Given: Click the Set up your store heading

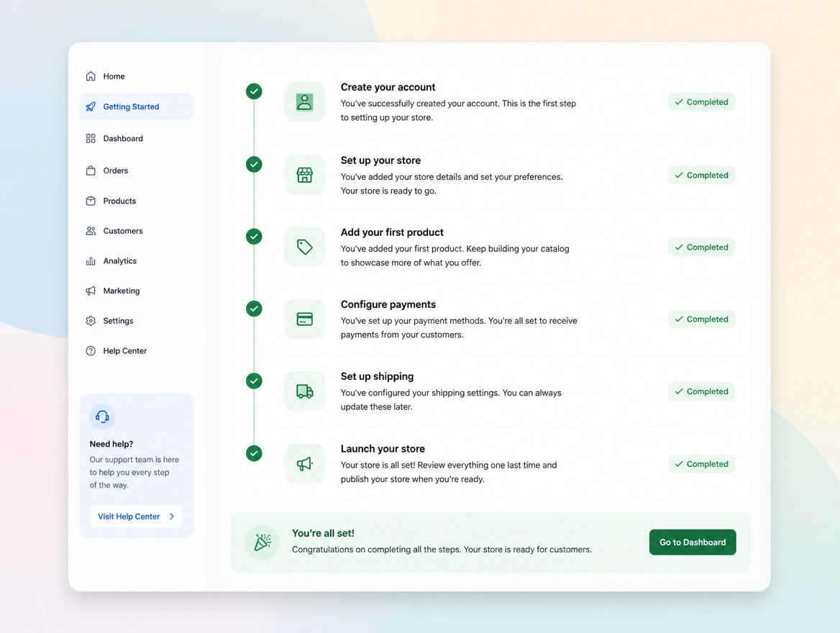Looking at the screenshot, I should click(381, 160).
